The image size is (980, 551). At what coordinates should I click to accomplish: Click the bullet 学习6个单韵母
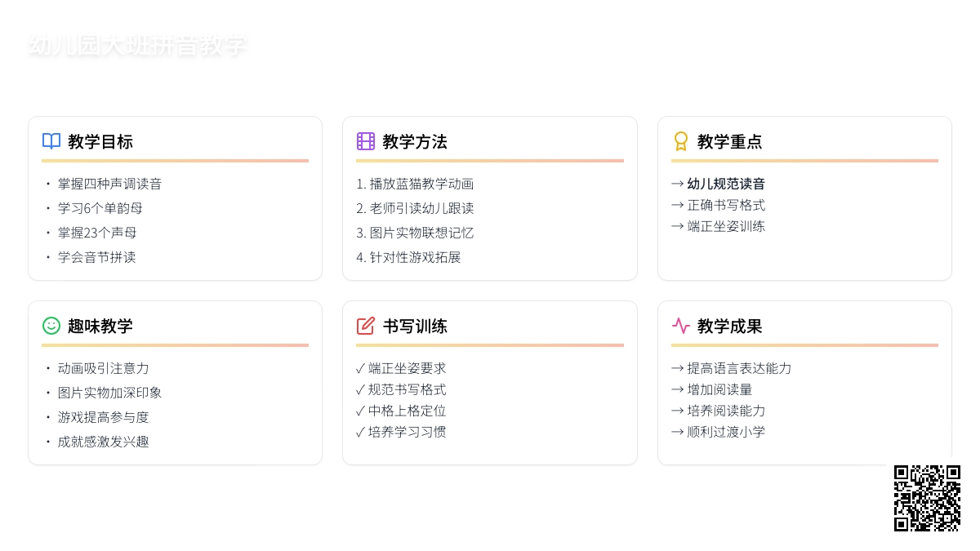tap(100, 208)
